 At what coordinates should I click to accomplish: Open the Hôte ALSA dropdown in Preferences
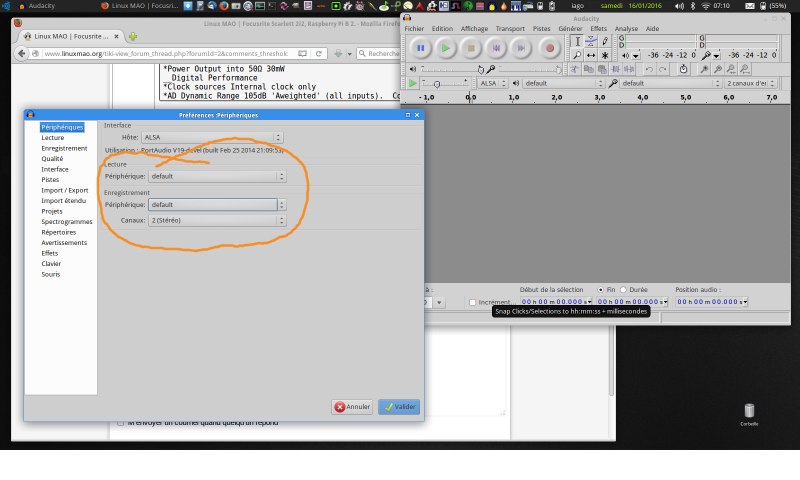[212, 137]
